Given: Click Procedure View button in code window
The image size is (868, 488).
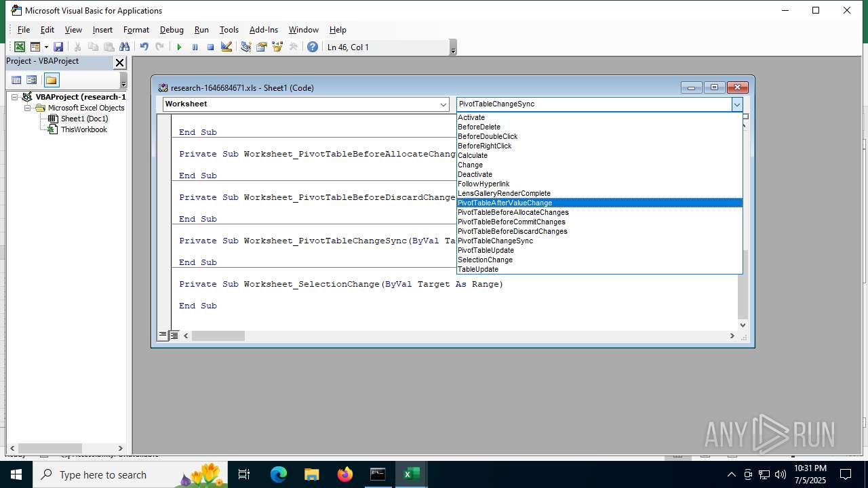Looking at the screenshot, I should pyautogui.click(x=163, y=335).
